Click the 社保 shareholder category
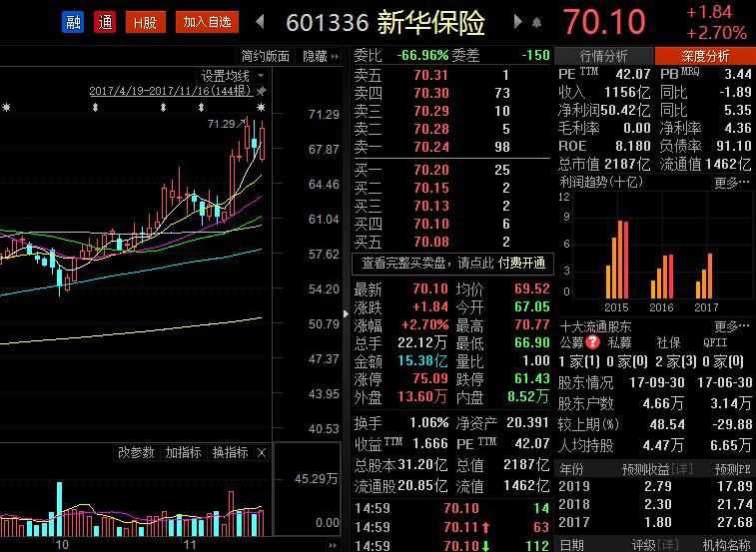The width and height of the screenshot is (756, 552). coord(668,342)
